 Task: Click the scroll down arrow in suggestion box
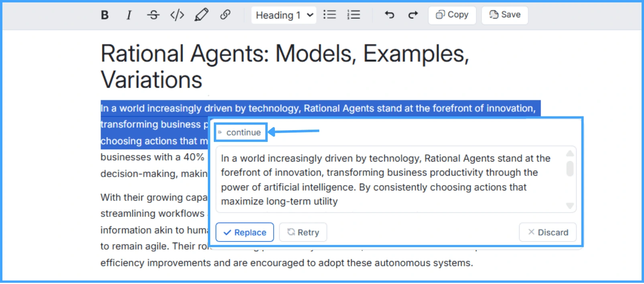pos(570,206)
